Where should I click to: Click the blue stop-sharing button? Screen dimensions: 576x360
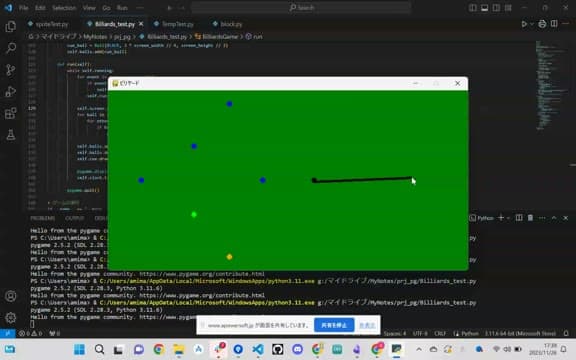[x=334, y=325]
